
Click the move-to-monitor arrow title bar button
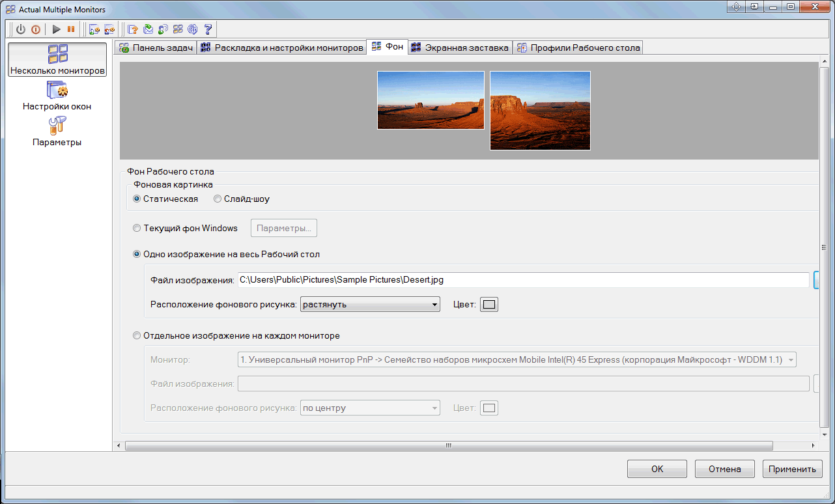[x=754, y=7]
